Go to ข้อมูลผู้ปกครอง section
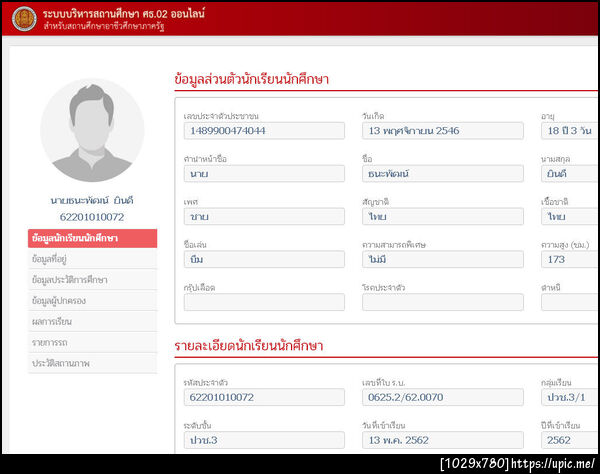This screenshot has height=474, width=600. [92, 301]
